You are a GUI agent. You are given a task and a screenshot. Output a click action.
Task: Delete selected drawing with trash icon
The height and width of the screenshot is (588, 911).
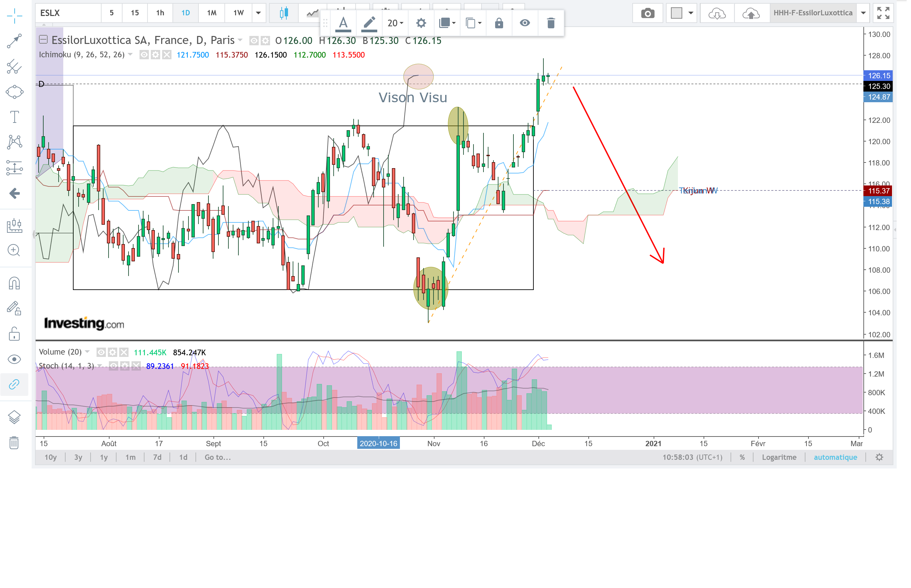(x=551, y=23)
